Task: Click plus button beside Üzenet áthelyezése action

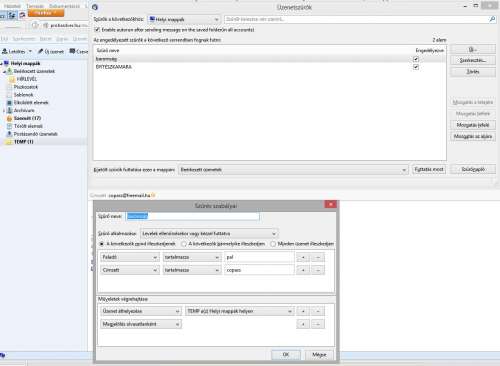Action: pos(303,311)
